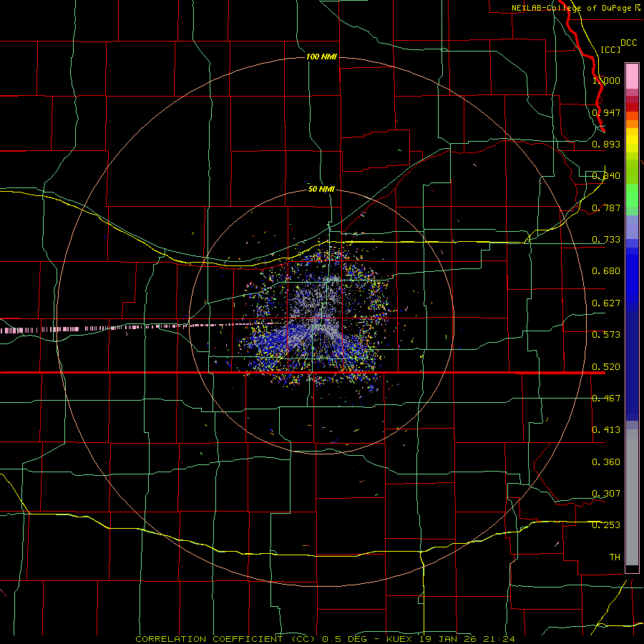Click the 0.520 scale value
The height and width of the screenshot is (644, 644).
point(606,367)
